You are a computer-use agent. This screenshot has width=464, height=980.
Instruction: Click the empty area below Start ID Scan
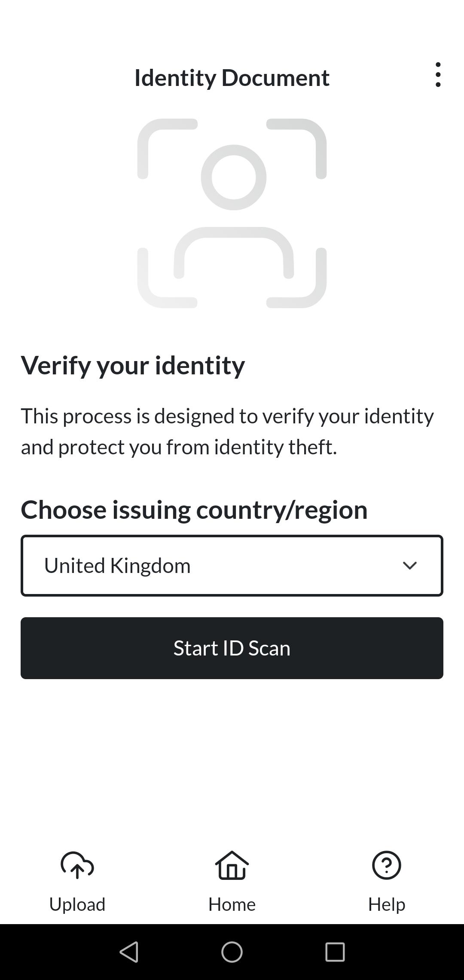tap(232, 756)
